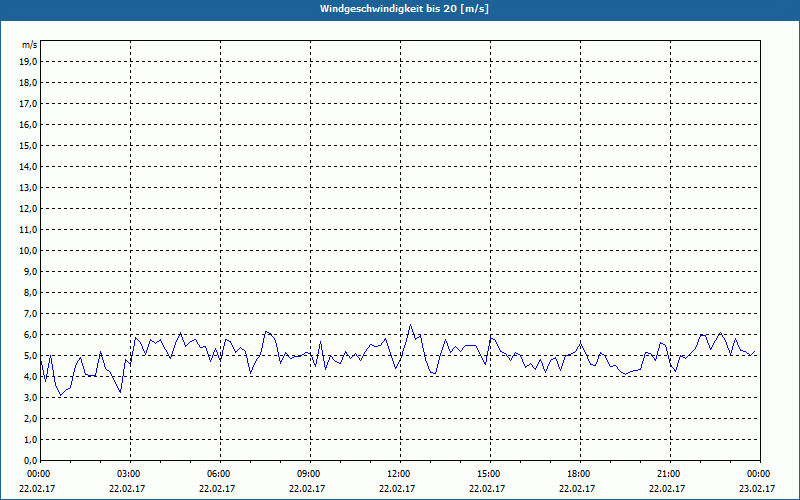
Task: Click the "9,0" y-axis label
Action: coord(30,271)
